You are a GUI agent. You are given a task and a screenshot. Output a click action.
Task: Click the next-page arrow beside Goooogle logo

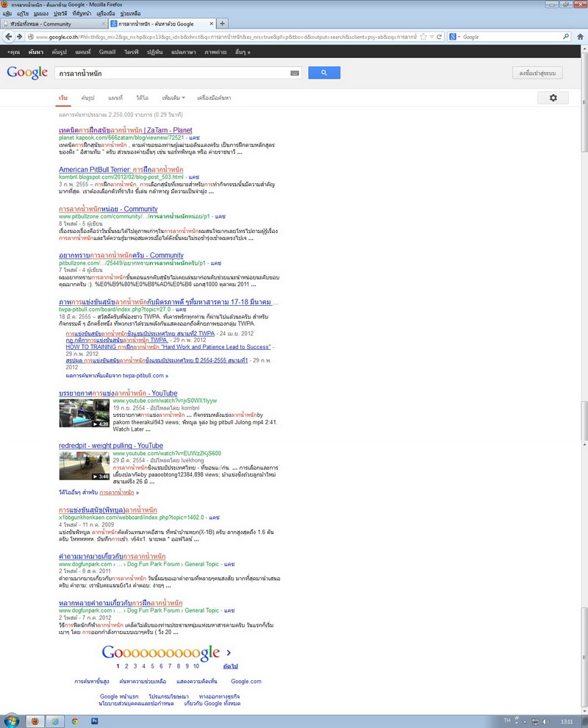click(x=229, y=652)
